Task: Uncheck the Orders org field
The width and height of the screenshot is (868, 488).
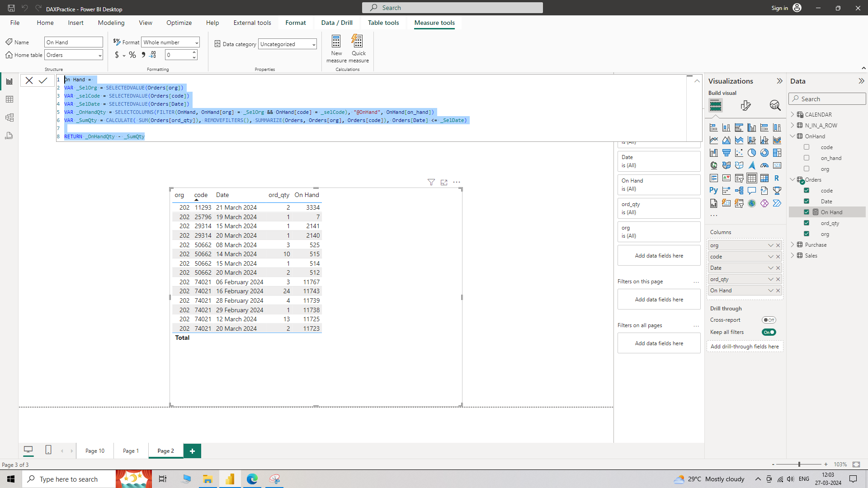Action: pyautogui.click(x=807, y=234)
